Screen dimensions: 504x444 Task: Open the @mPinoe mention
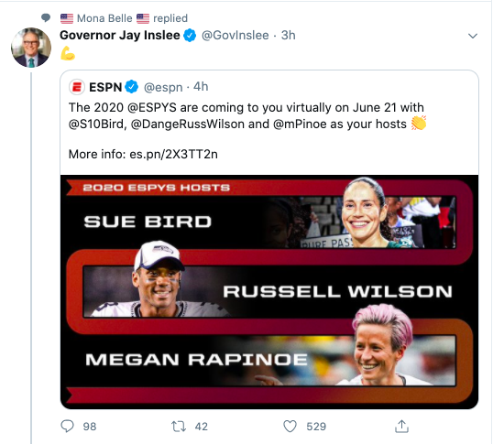(x=300, y=125)
